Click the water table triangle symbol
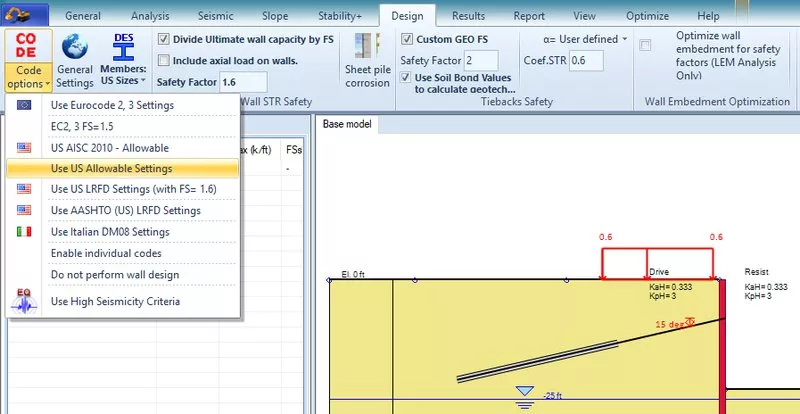This screenshot has height=414, width=800. [x=524, y=391]
